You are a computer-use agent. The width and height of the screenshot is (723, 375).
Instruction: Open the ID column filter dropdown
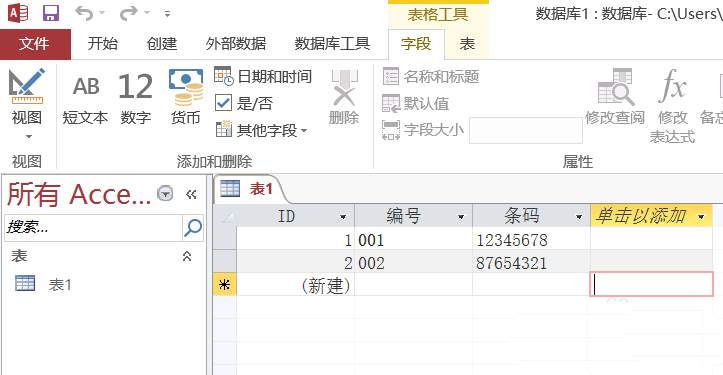[343, 217]
